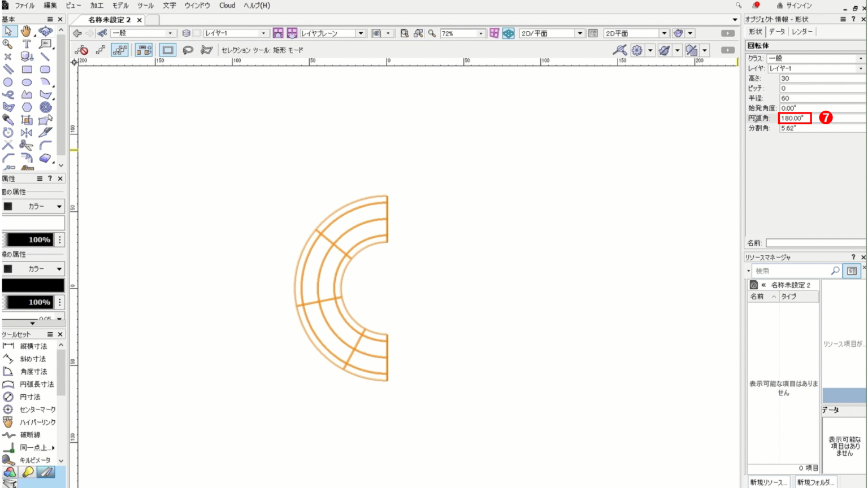Enable rectangle selection mode in the tool bar

point(167,50)
